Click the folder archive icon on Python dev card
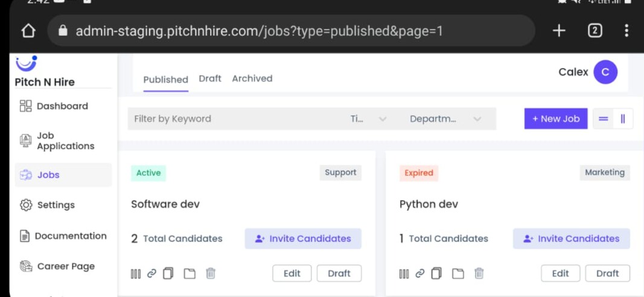 click(x=458, y=273)
